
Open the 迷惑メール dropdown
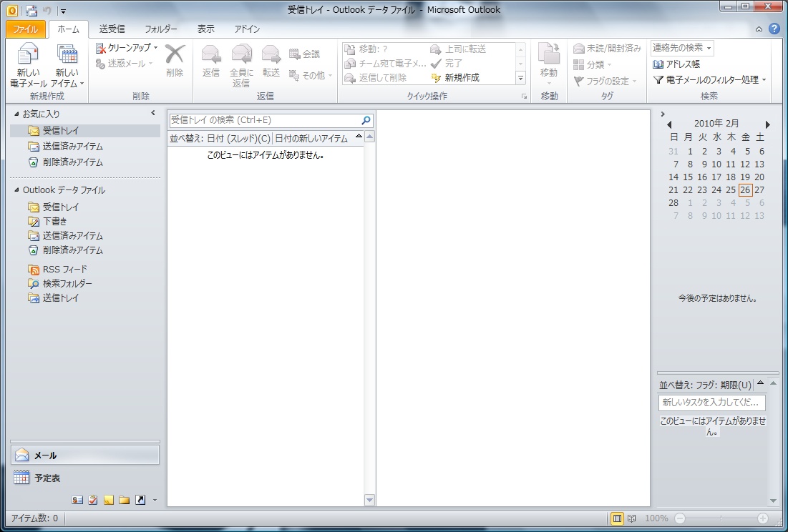124,64
